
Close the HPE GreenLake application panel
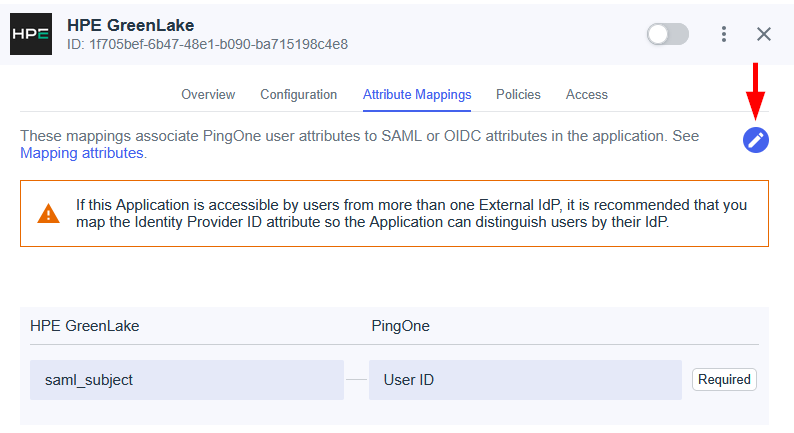[764, 34]
